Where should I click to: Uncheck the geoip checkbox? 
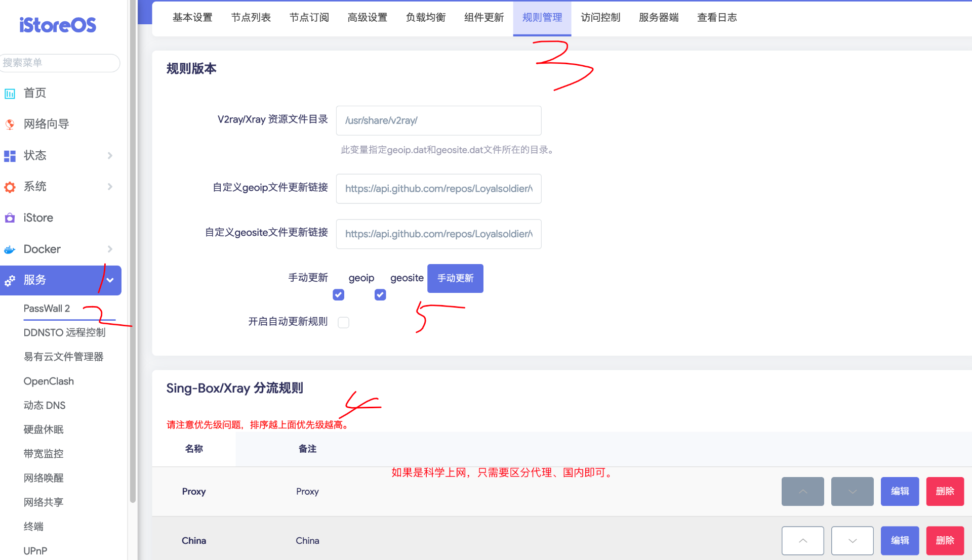[x=338, y=294]
